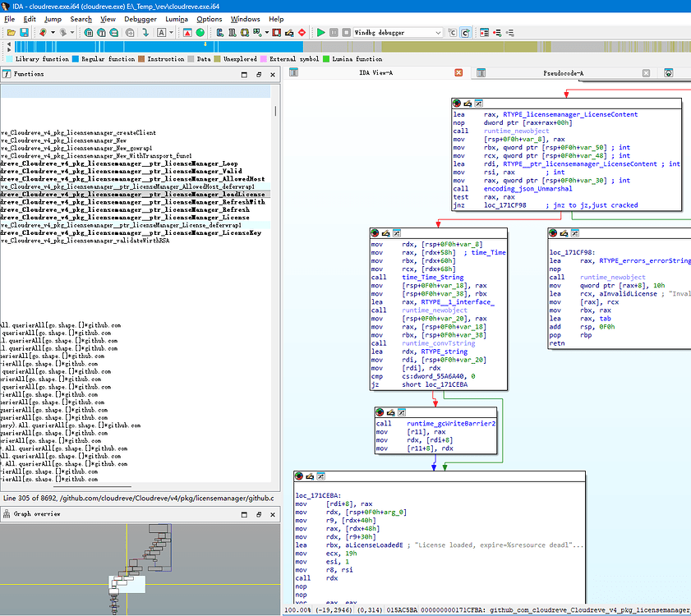This screenshot has width=691, height=616.
Task: Click the red square breakpoint toolbar icon
Action: [x=277, y=33]
